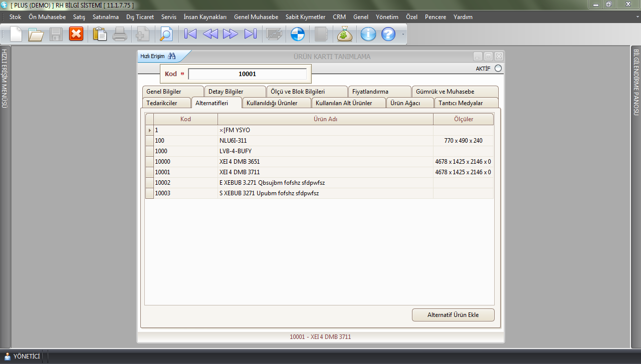Expand the BİLGİLENDİRME PANOSU side panel

tap(636, 82)
